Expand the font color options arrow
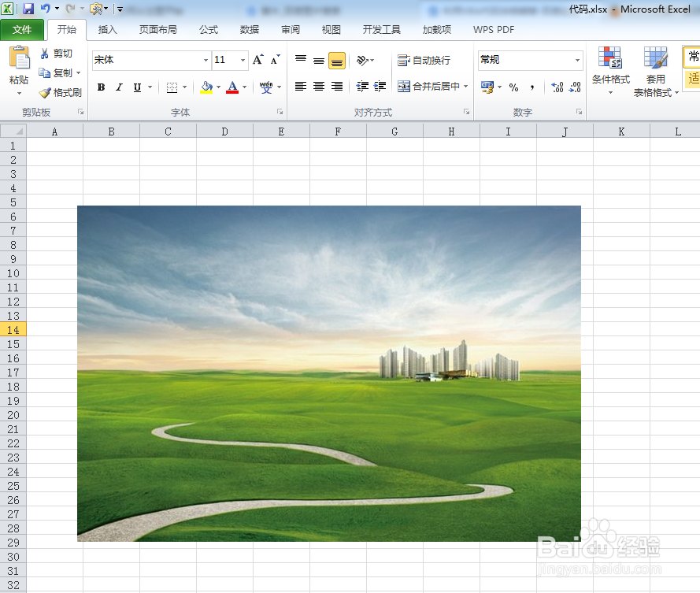Screen dimensions: 700x593 (x=244, y=87)
